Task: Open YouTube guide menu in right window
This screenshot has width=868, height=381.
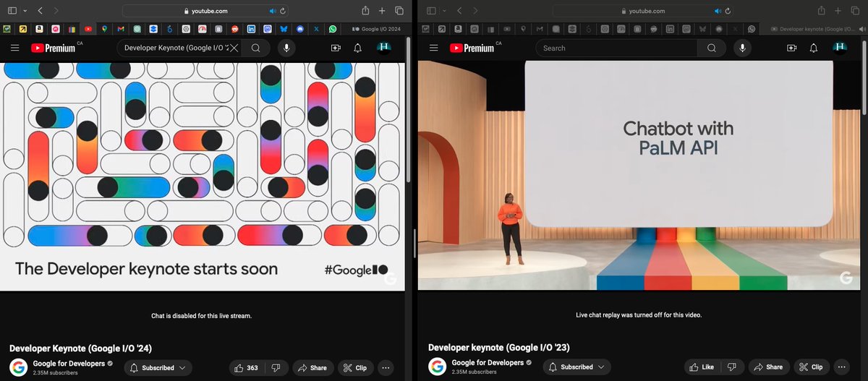Action: pos(434,48)
